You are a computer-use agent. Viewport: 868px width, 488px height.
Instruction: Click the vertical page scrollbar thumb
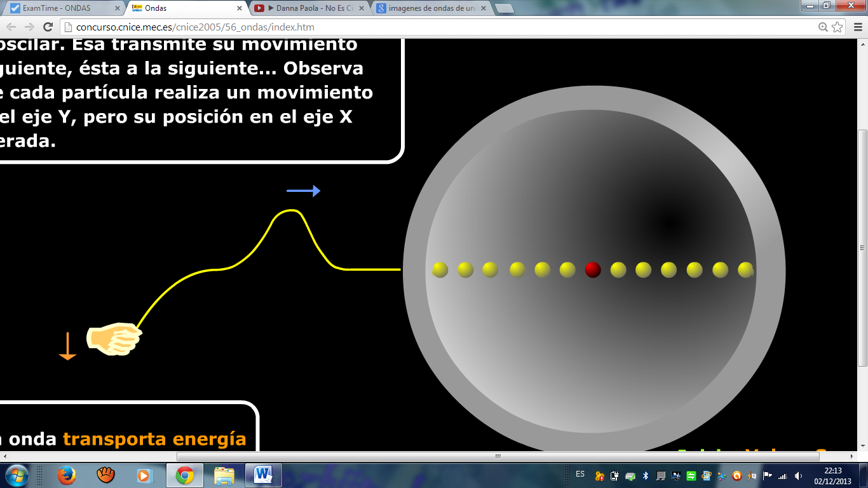pyautogui.click(x=862, y=248)
